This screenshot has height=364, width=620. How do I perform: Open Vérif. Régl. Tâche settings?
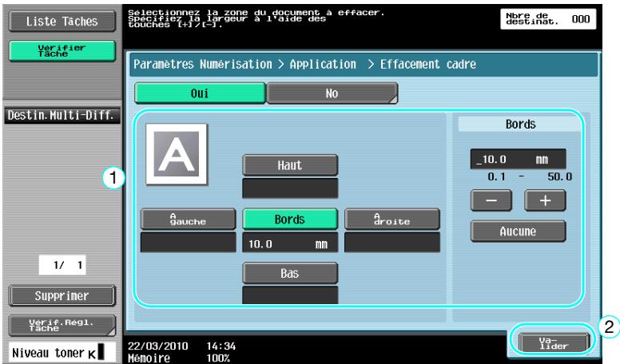tap(62, 325)
